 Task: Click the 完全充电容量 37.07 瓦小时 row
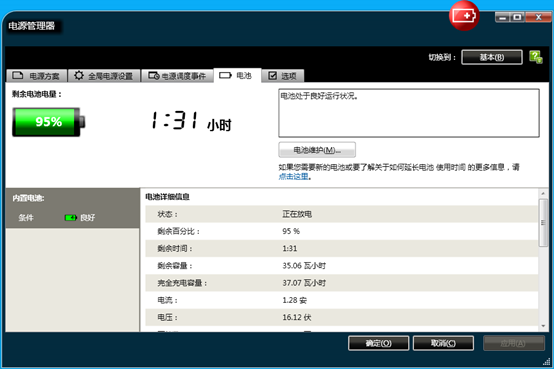(341, 283)
